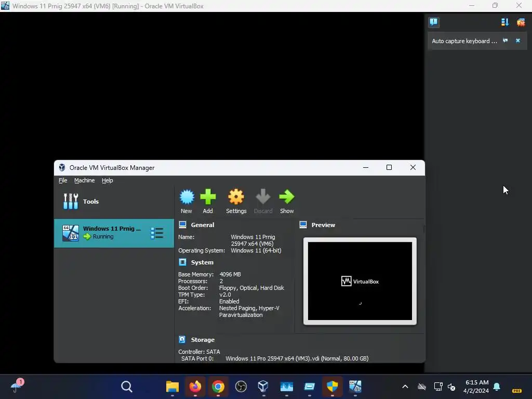This screenshot has height=399, width=532.
Task: Open the clock showing 6:15 AM
Action: (476, 387)
